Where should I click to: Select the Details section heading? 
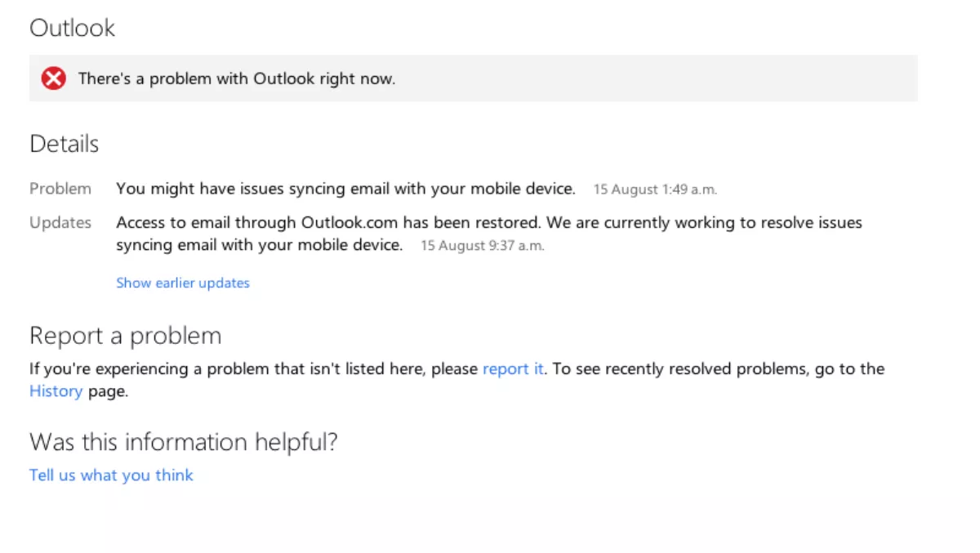tap(64, 144)
